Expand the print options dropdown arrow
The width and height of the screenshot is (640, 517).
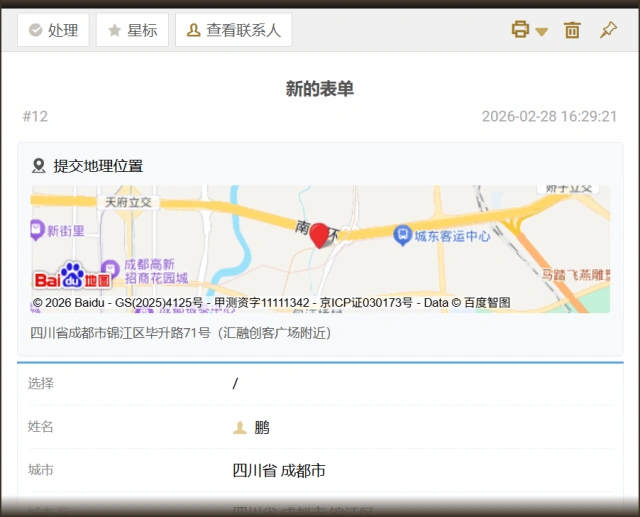542,31
